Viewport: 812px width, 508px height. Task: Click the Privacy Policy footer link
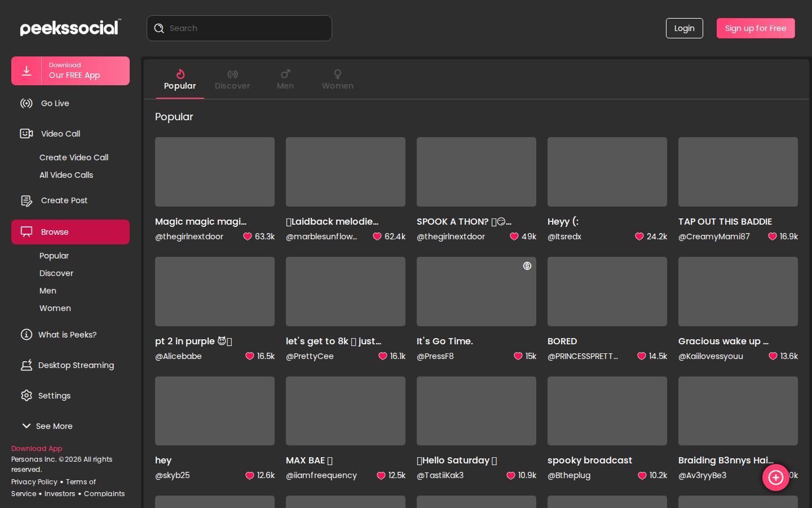[x=34, y=482]
